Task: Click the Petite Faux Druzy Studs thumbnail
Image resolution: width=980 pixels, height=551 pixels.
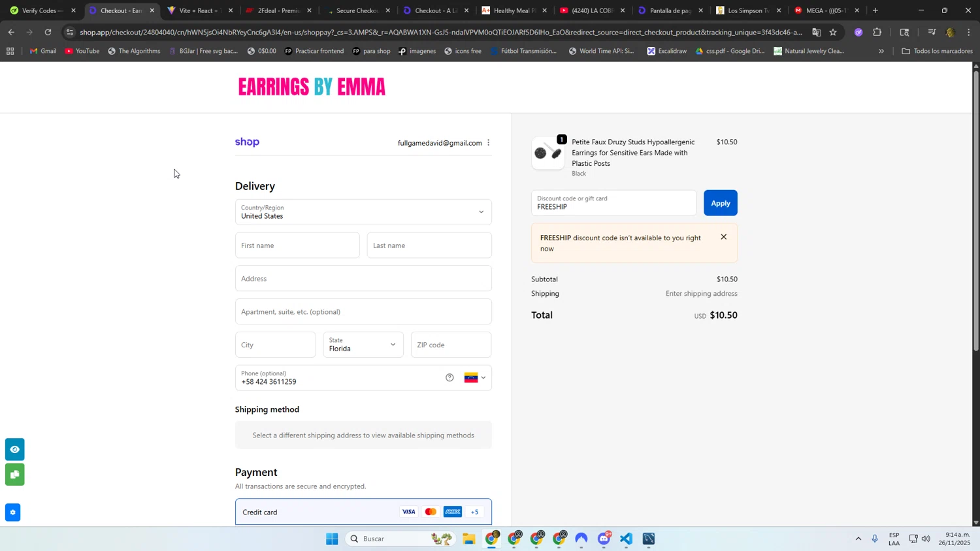Action: [548, 153]
